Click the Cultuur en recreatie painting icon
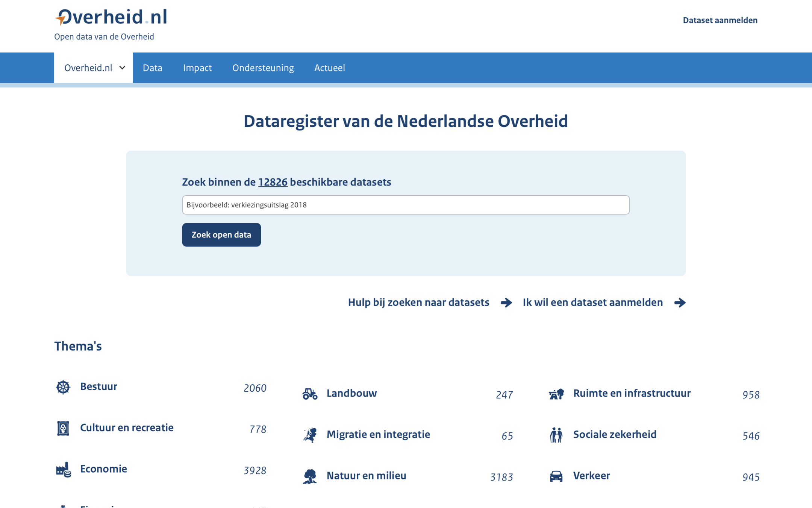 [x=63, y=428]
